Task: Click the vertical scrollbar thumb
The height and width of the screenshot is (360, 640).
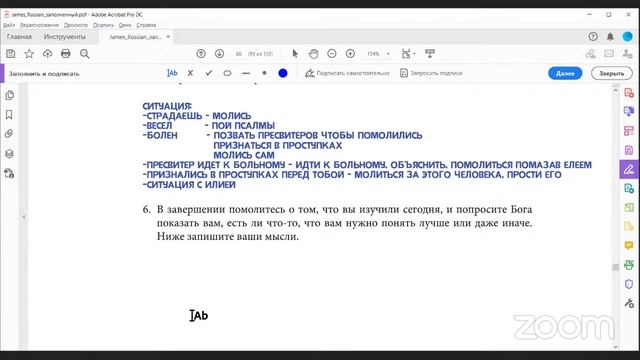Action: coord(616,267)
